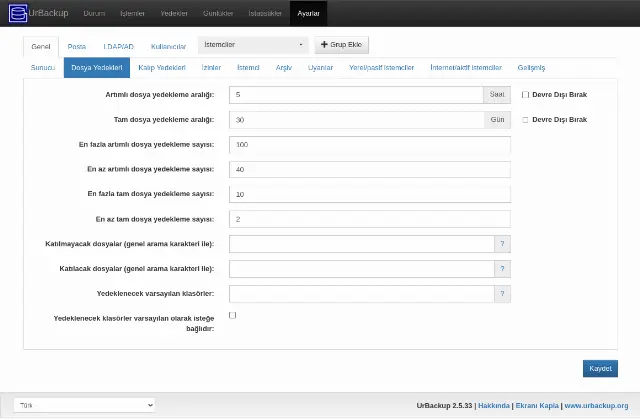Open İşlemler in top navigation
The width and height of the screenshot is (640, 420).
(133, 13)
